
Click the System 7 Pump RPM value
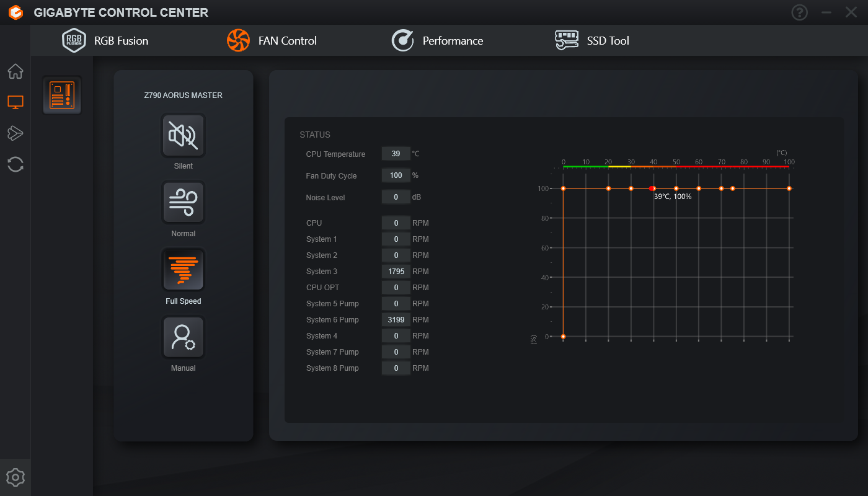click(396, 352)
